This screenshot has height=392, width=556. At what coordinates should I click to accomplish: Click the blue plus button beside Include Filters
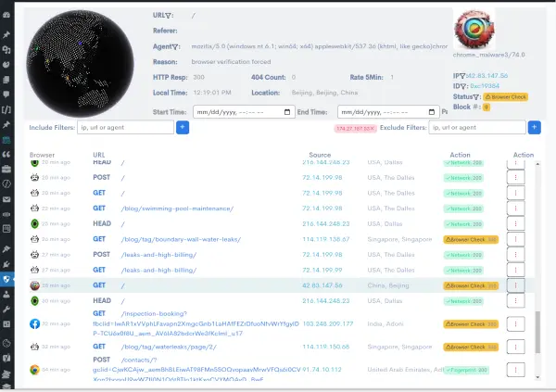click(183, 127)
